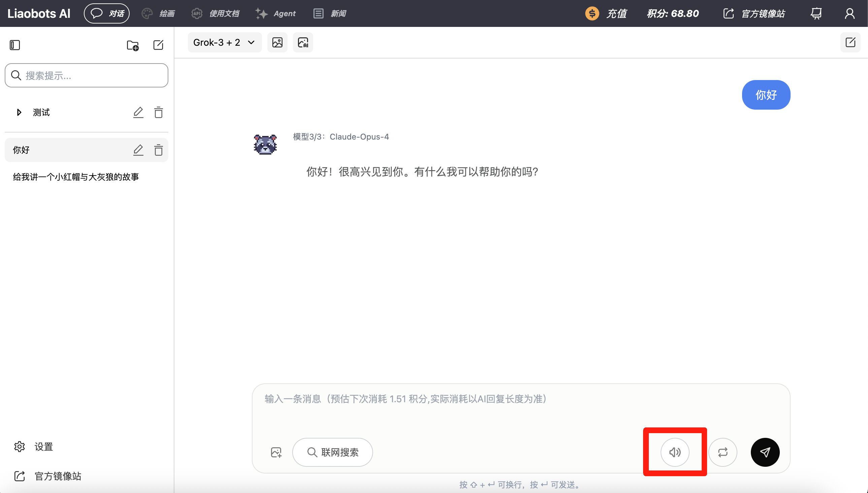Toggle voice speaker button
The height and width of the screenshot is (493, 868).
coord(675,452)
